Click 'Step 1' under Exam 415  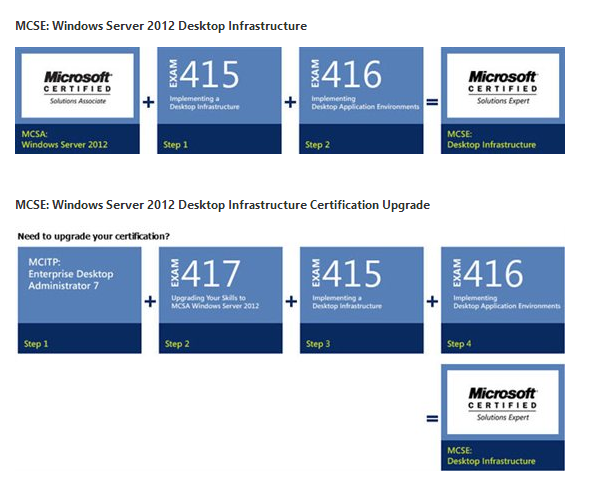(x=175, y=145)
